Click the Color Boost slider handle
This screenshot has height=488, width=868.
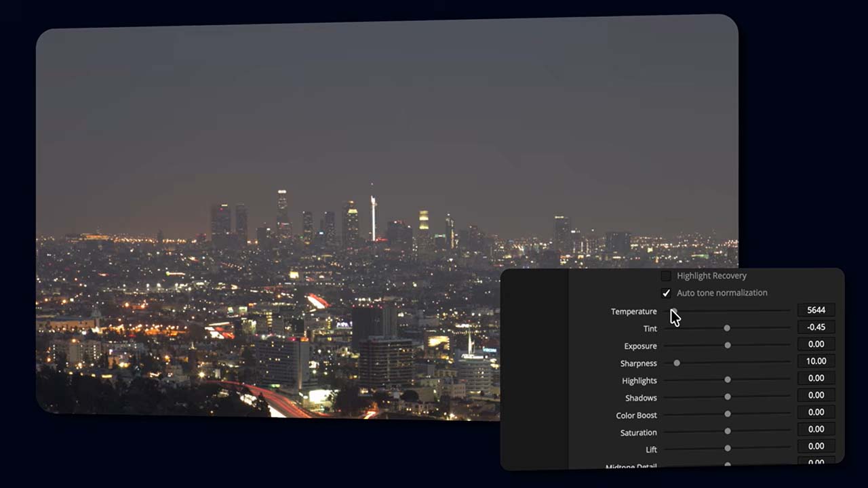(727, 413)
